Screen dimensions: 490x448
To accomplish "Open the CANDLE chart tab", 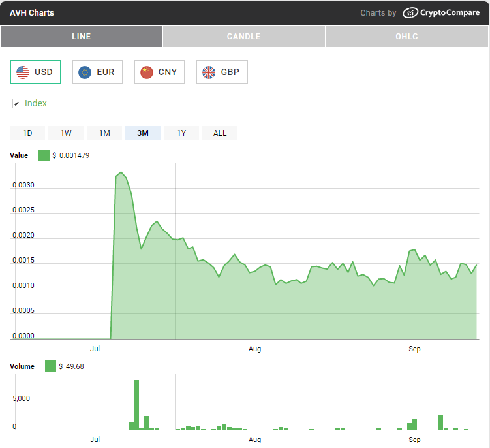I will 243,37.
